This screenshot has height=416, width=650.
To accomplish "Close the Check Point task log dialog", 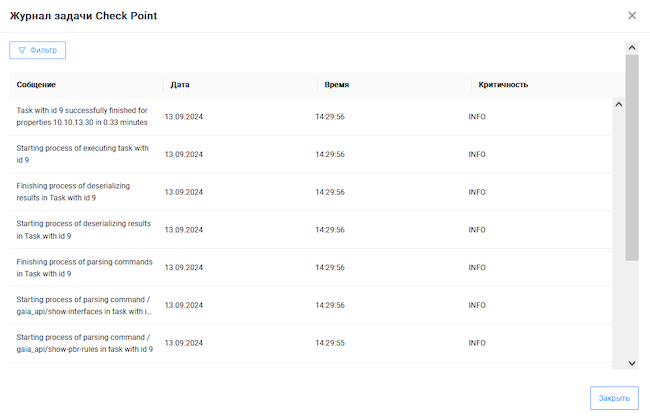I will tap(631, 16).
